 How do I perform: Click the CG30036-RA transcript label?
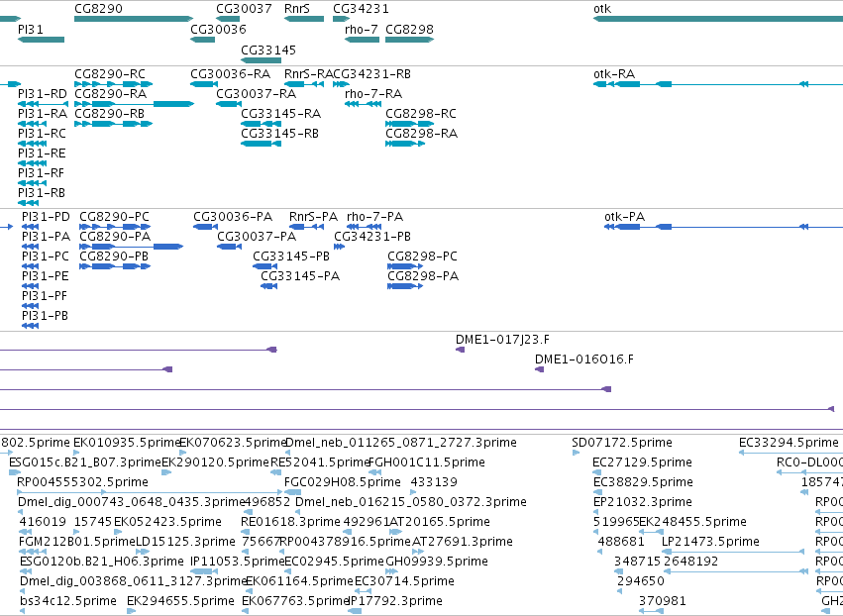[x=230, y=73]
